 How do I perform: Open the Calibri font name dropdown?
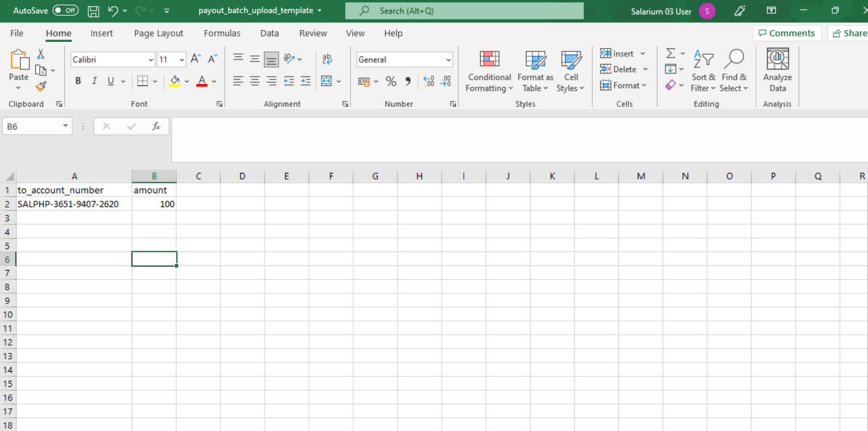[151, 60]
